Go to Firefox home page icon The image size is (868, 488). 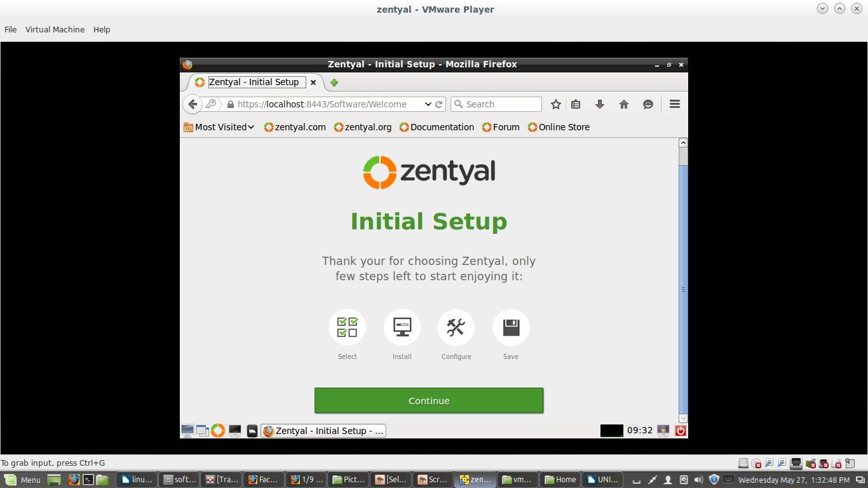tap(623, 104)
